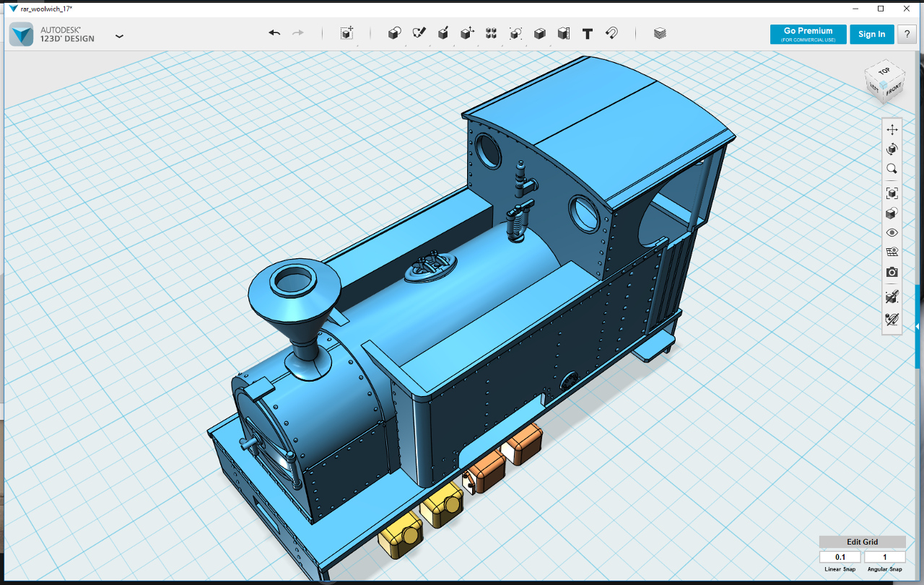
Task: Undo the last action
Action: click(274, 33)
